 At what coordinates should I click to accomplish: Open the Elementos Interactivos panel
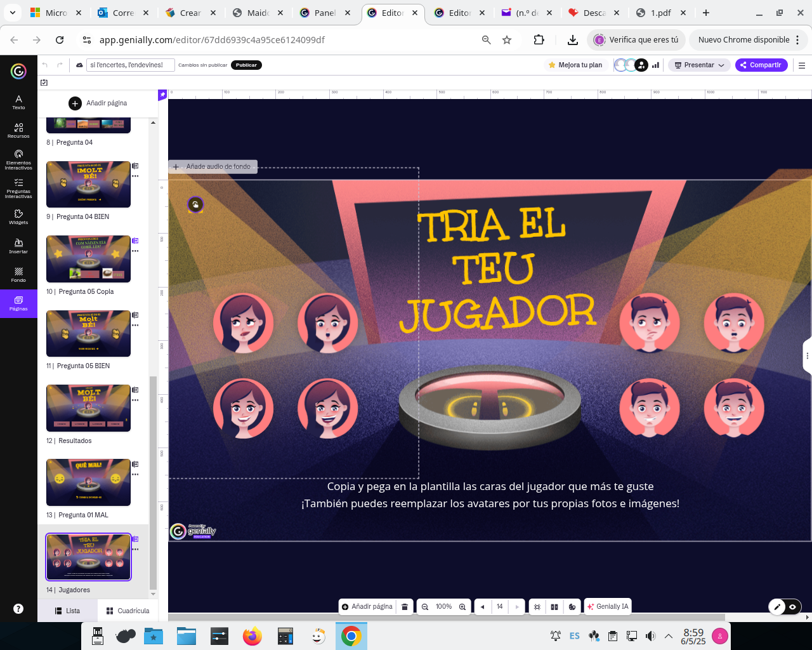click(18, 159)
